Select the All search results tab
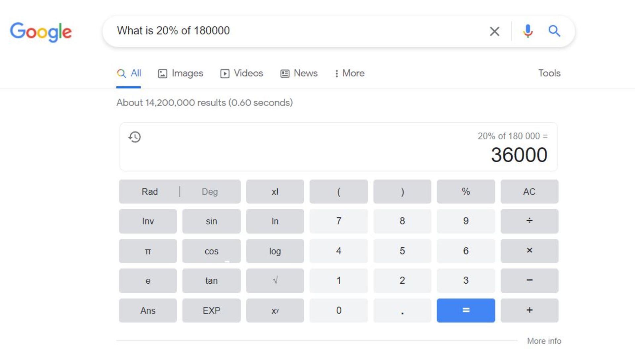This screenshot has height=364, width=635. [129, 73]
